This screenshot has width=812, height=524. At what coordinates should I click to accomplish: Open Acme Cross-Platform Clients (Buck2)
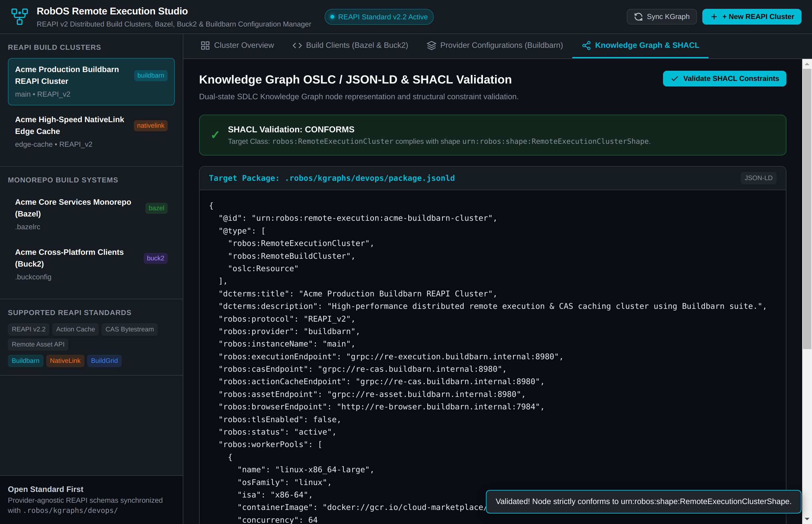click(91, 264)
